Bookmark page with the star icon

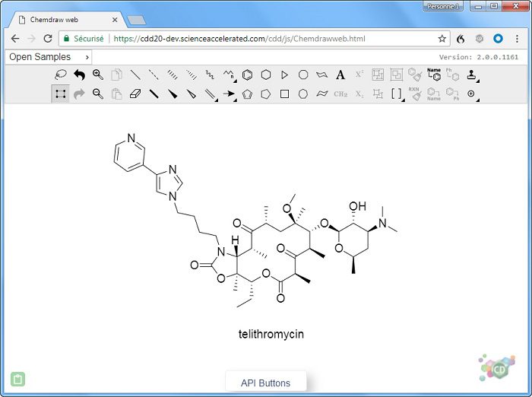point(442,39)
